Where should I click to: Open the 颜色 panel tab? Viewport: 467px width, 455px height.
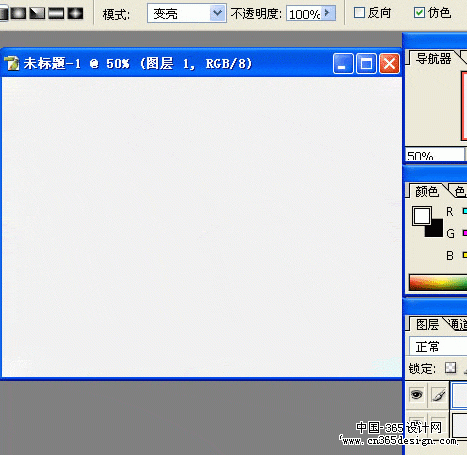427,192
